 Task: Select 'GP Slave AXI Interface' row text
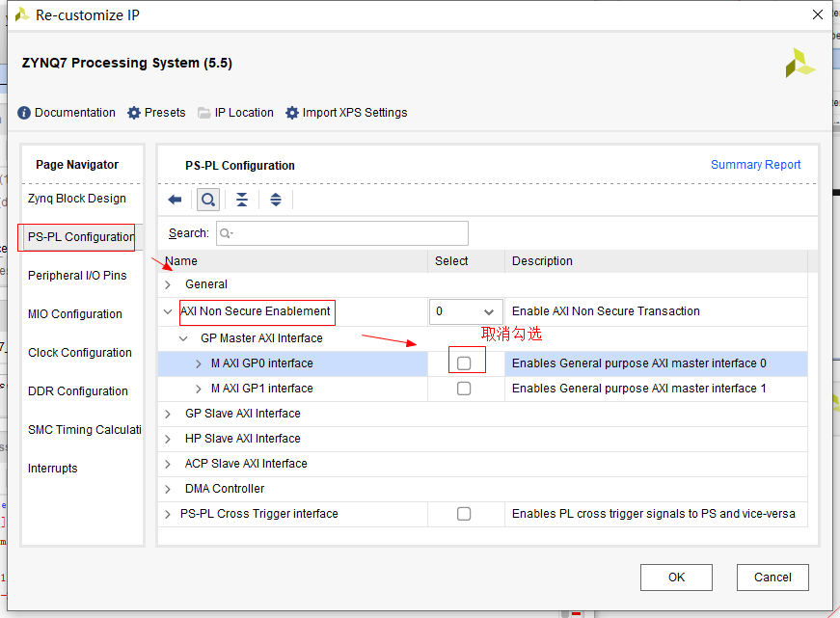[x=243, y=414]
